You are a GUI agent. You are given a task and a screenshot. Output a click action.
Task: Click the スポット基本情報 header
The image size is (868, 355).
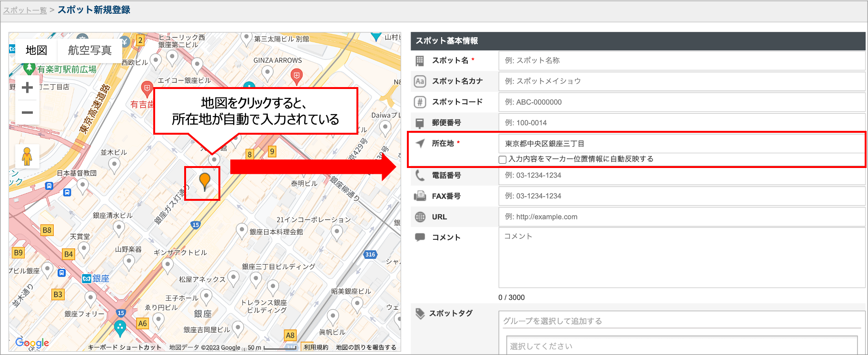point(638,41)
